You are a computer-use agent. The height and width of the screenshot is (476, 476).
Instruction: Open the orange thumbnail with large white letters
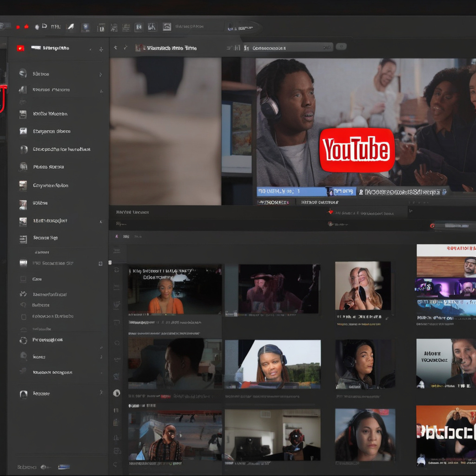click(446, 435)
